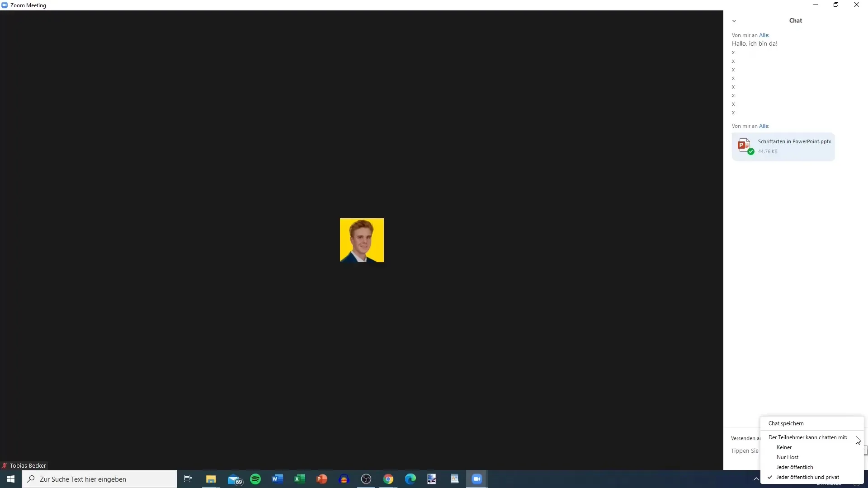Select 'Keiner' chat restriction option
This screenshot has height=488, width=868.
[x=784, y=447]
